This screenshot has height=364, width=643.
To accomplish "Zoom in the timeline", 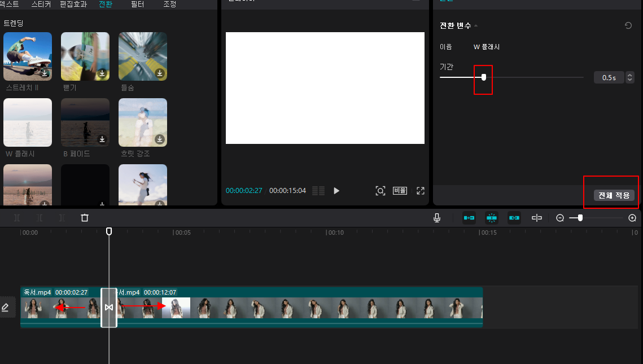I will [632, 218].
